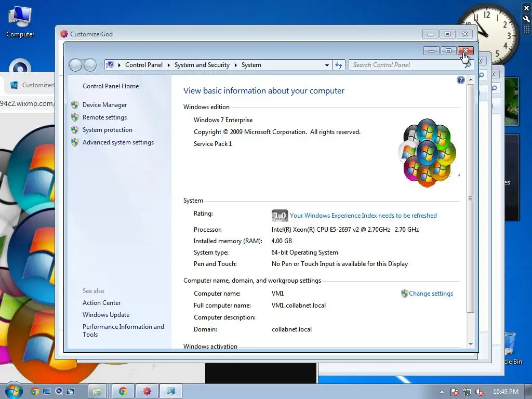532x399 pixels.
Task: Open System protection link
Action: click(107, 130)
